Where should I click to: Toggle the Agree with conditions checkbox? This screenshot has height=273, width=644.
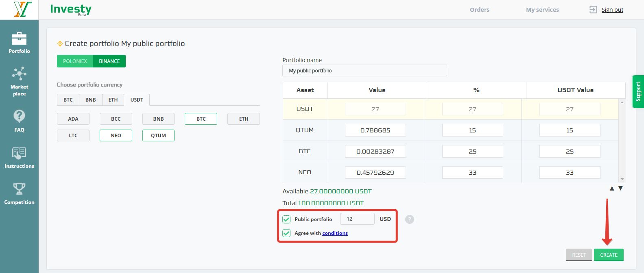(286, 233)
